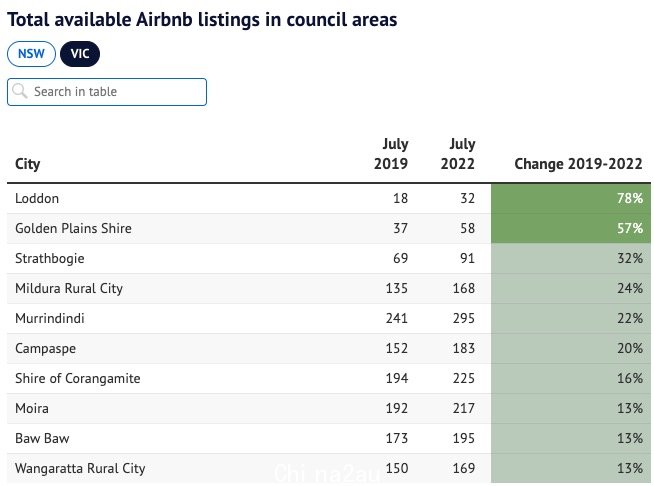
Task: Click Moira's July 2019 value 192
Action: 397,408
